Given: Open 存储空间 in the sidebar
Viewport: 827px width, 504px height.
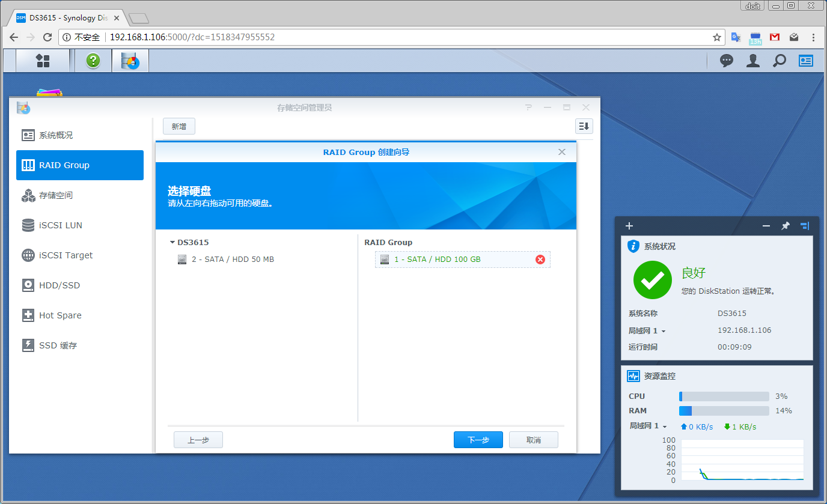Looking at the screenshot, I should click(x=80, y=195).
